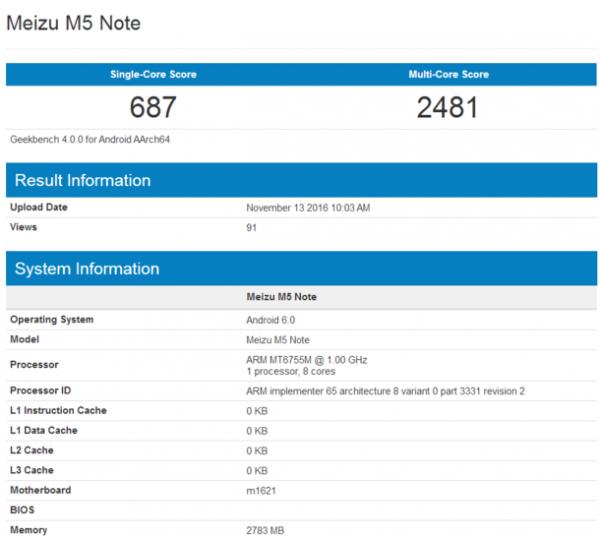Click the multi-core score value 2481
Viewport: 600px width, 538px height.
[447, 107]
